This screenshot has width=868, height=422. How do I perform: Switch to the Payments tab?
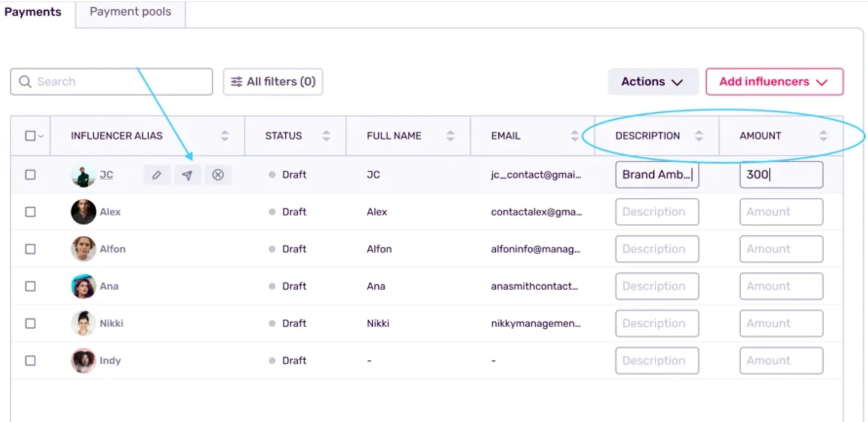pos(33,12)
